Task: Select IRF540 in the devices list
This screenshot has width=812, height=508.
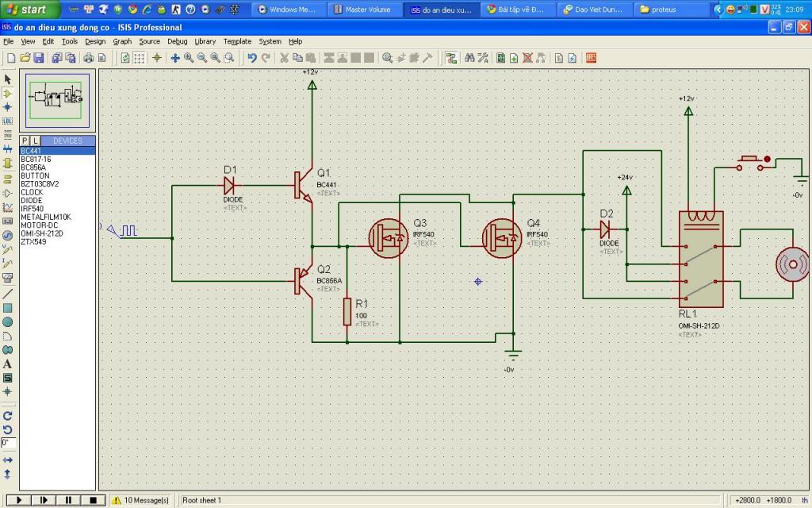Action: click(x=33, y=209)
